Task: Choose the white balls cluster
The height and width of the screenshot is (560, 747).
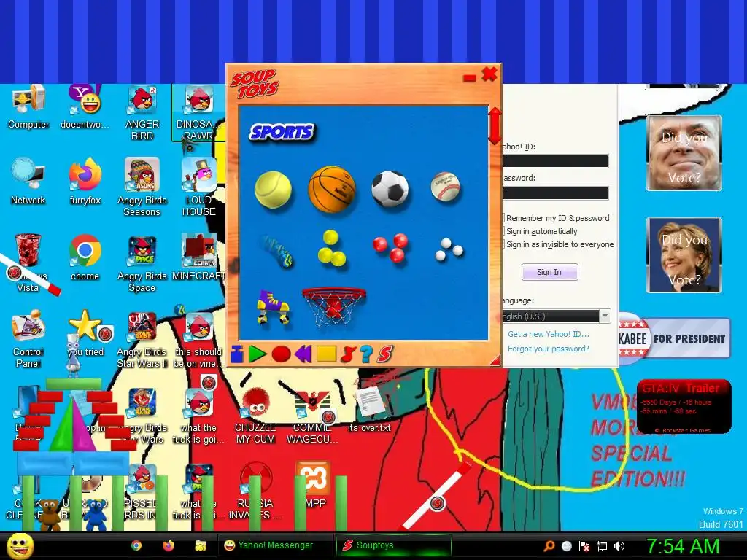Action: [449, 249]
